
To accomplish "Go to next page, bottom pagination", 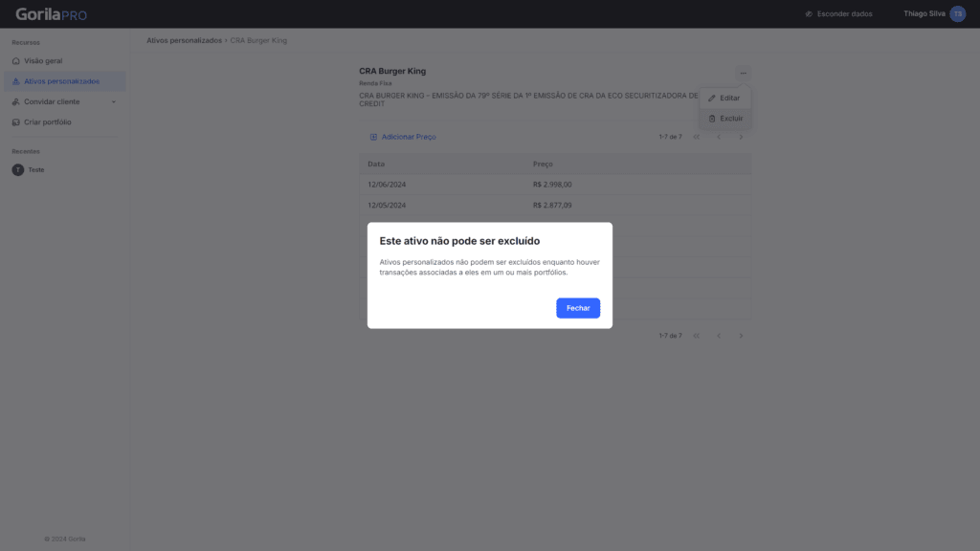I will pos(742,336).
